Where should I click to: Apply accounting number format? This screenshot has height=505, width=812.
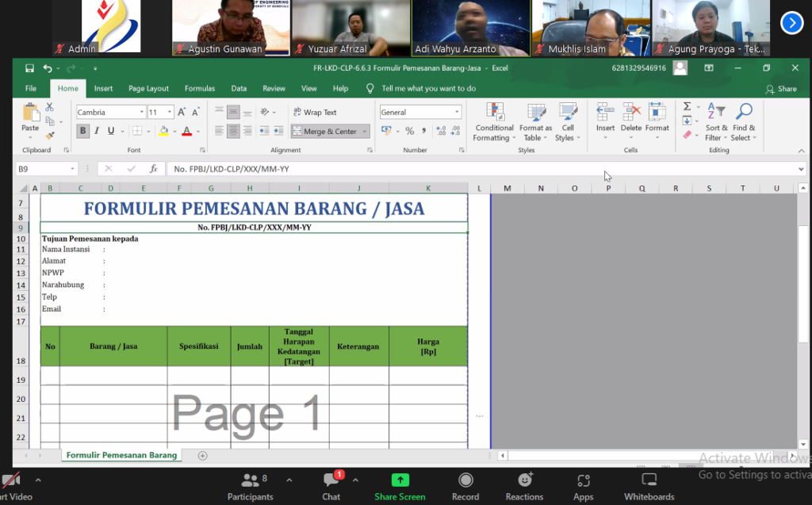click(386, 131)
